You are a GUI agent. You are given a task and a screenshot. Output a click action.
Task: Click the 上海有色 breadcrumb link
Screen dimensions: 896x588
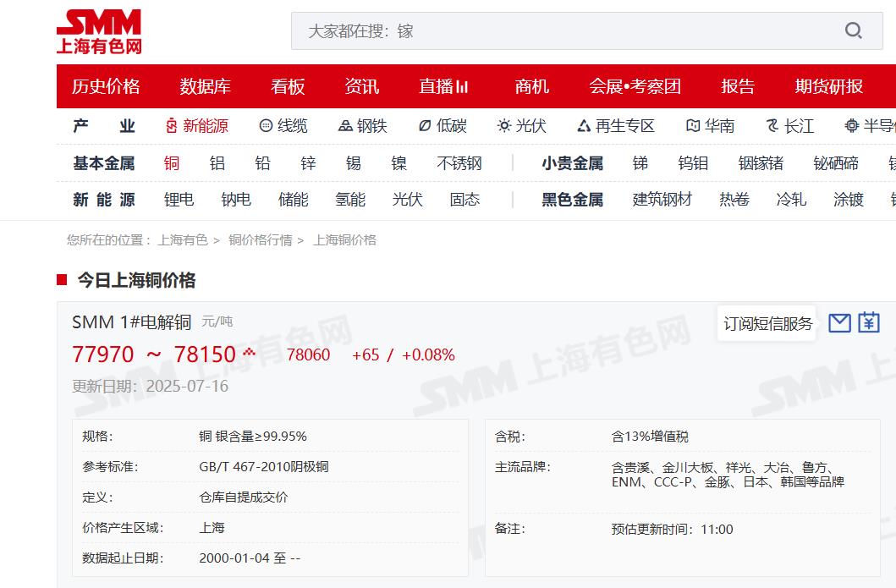coord(183,240)
